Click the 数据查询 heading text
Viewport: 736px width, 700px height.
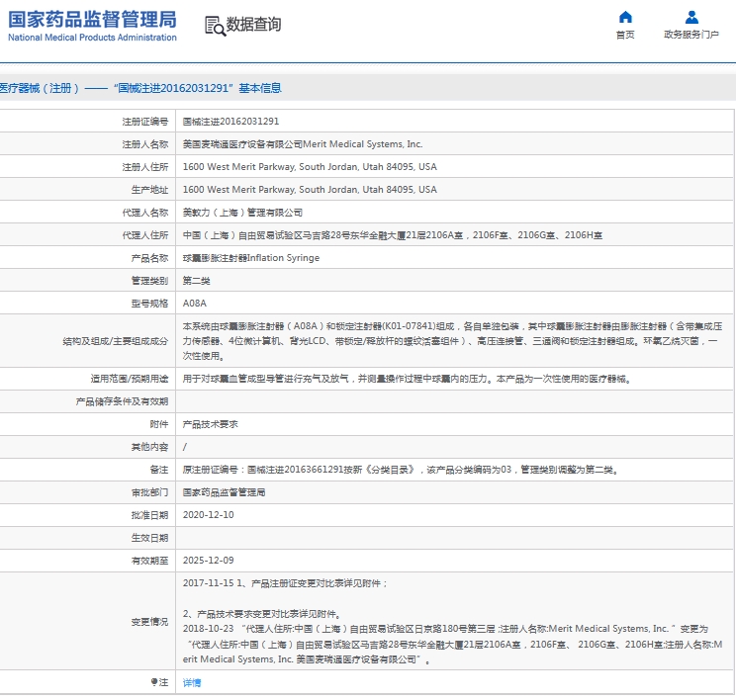point(253,25)
